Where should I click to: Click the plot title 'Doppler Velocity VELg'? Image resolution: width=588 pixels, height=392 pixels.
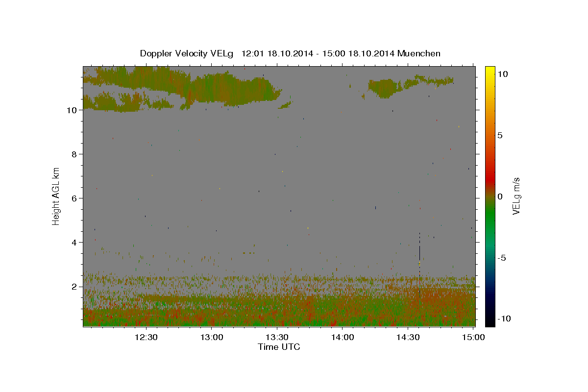pos(188,53)
